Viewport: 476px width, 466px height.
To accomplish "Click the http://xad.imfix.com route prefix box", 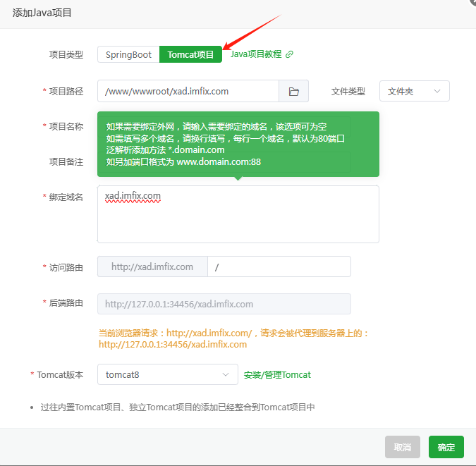I will [x=152, y=266].
